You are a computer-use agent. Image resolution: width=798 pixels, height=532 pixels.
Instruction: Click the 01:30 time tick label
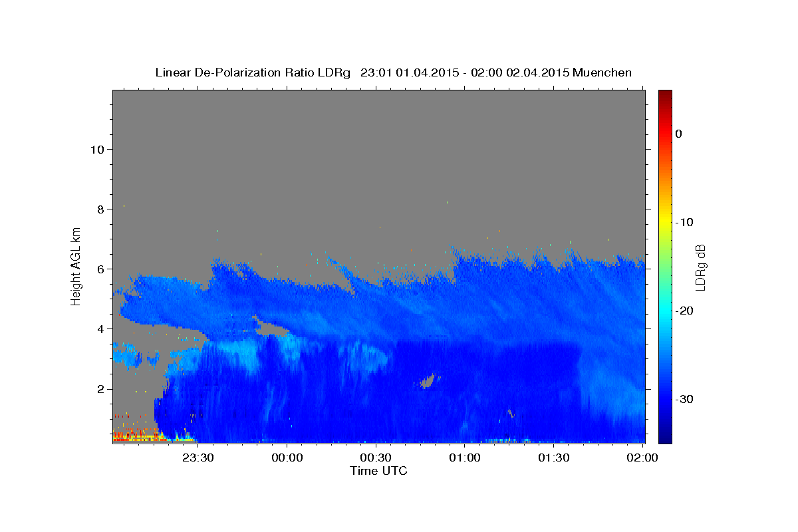[x=554, y=458]
